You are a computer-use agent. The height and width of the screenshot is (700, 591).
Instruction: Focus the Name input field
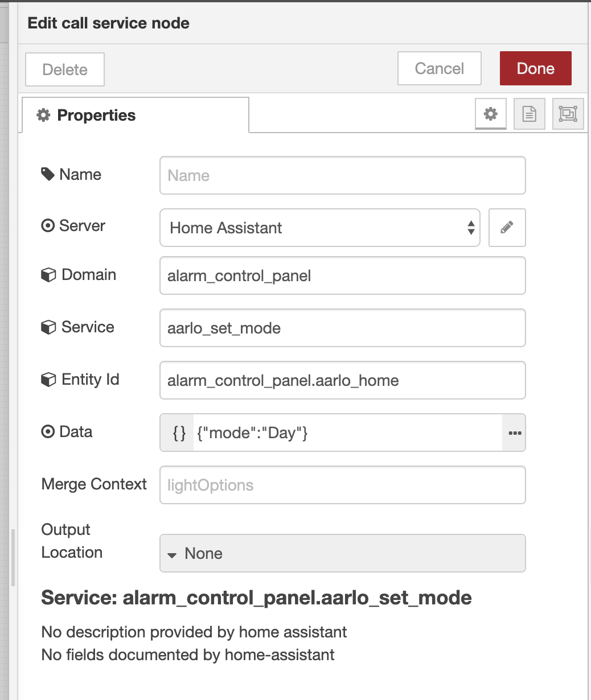coord(343,175)
